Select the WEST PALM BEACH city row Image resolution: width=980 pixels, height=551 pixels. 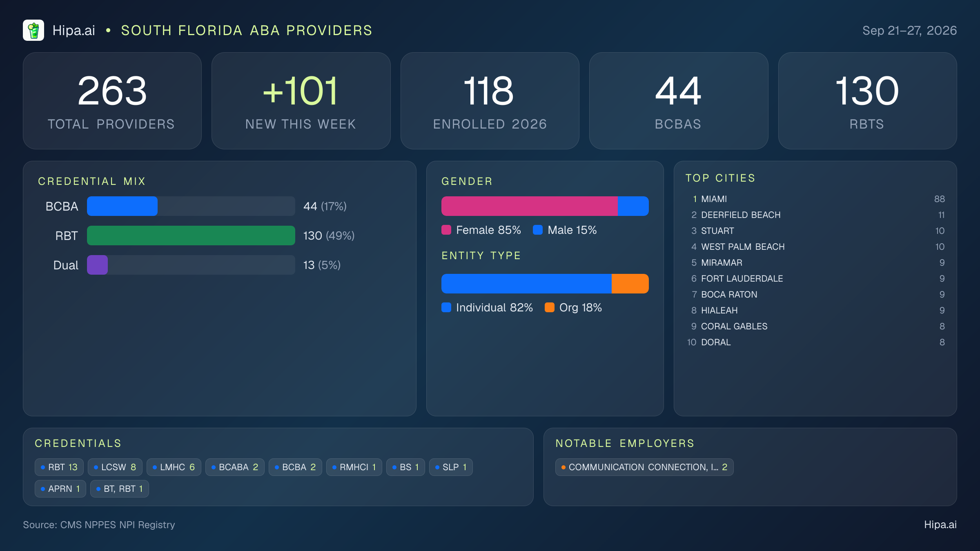point(815,247)
